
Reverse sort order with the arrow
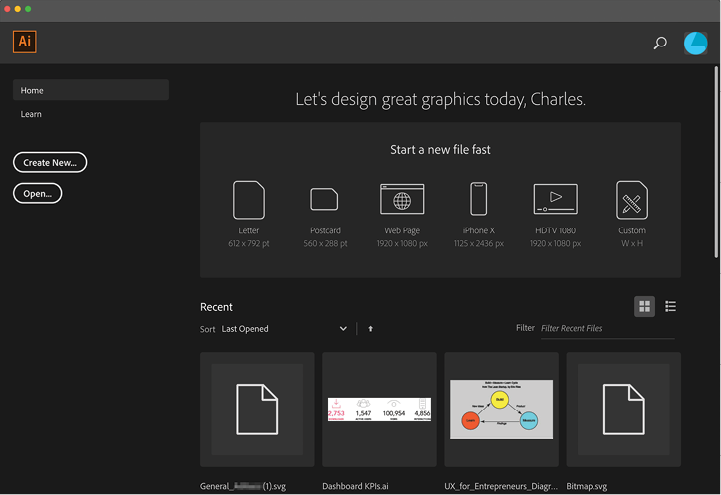(x=370, y=329)
